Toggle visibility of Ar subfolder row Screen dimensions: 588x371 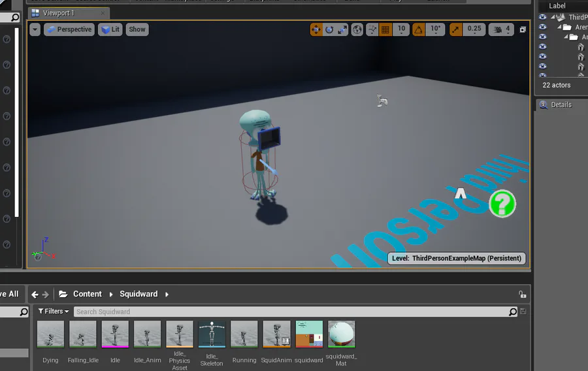(543, 37)
